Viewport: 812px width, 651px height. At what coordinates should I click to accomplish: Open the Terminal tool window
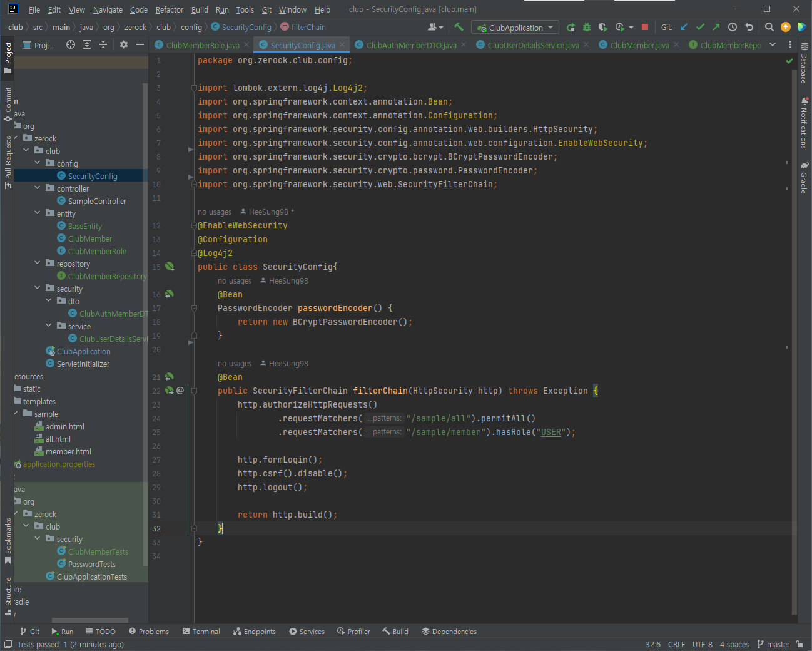click(x=201, y=632)
